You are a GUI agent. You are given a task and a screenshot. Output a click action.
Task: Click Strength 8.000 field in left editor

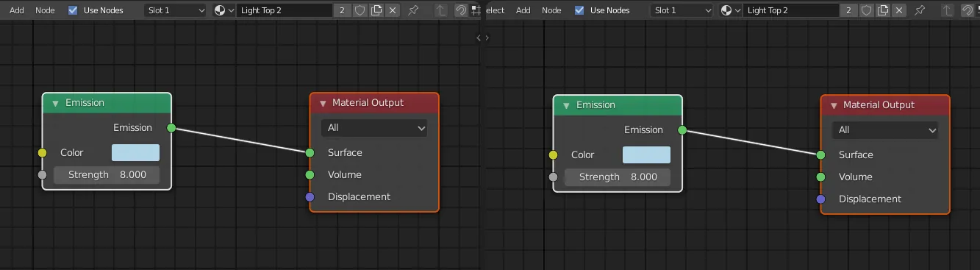click(107, 174)
